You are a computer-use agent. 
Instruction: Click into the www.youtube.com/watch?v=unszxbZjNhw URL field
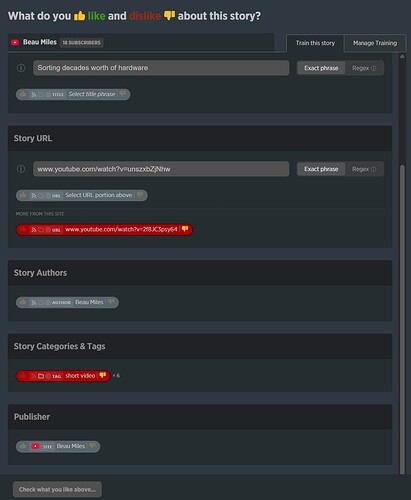point(161,169)
